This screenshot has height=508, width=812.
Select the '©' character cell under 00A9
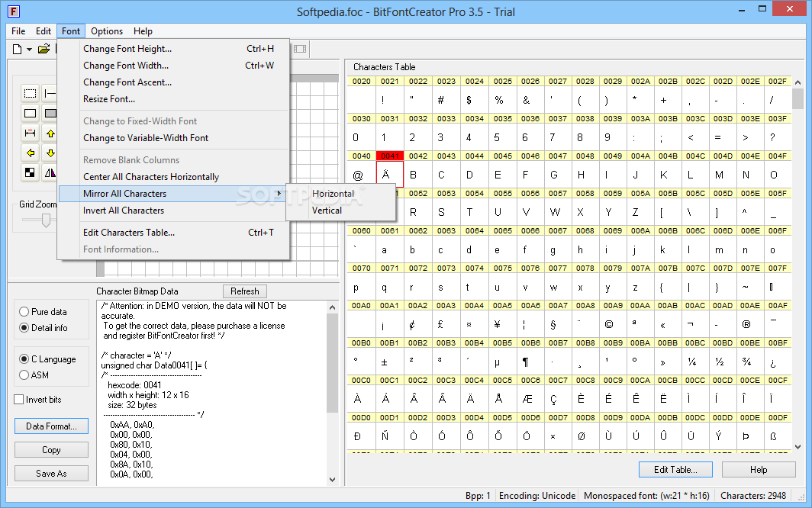pos(613,324)
